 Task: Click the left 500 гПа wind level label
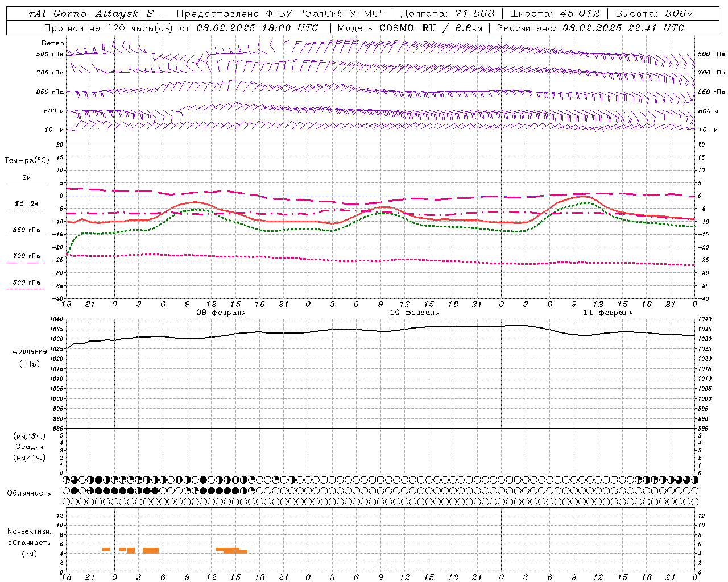coord(50,54)
